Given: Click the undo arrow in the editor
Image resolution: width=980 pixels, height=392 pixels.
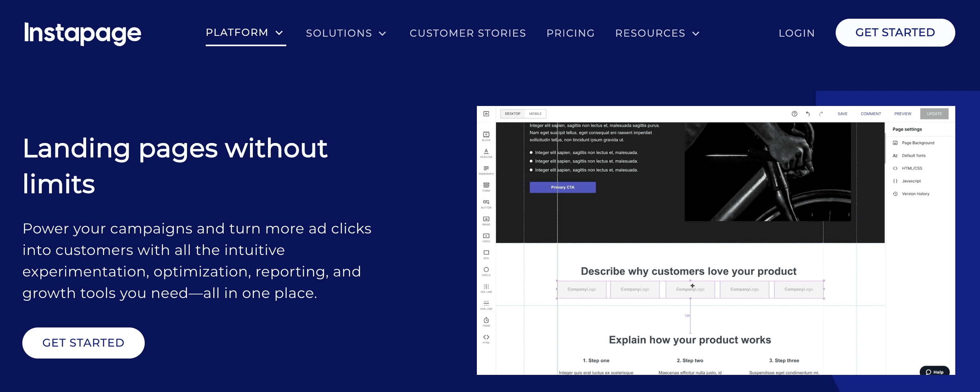Looking at the screenshot, I should (808, 114).
